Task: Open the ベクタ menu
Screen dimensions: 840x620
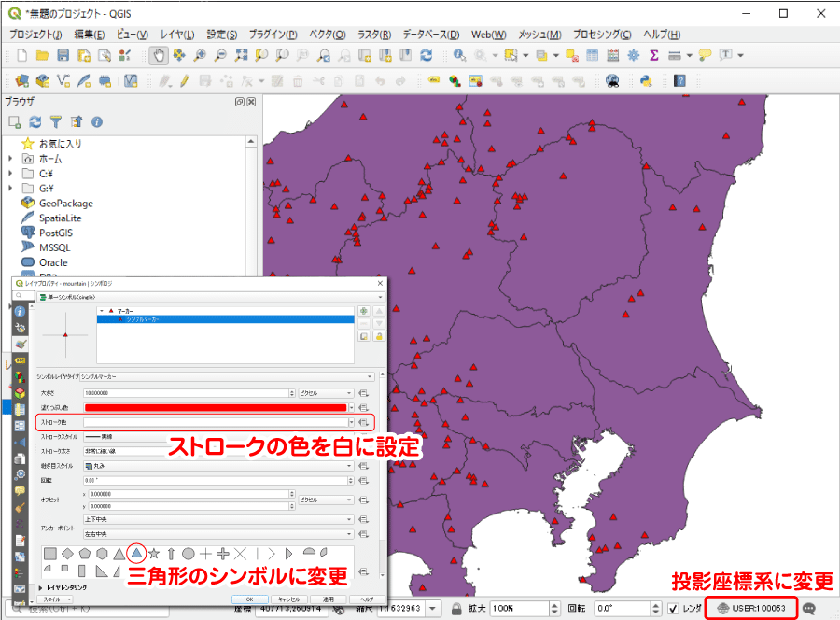Action: (x=327, y=35)
